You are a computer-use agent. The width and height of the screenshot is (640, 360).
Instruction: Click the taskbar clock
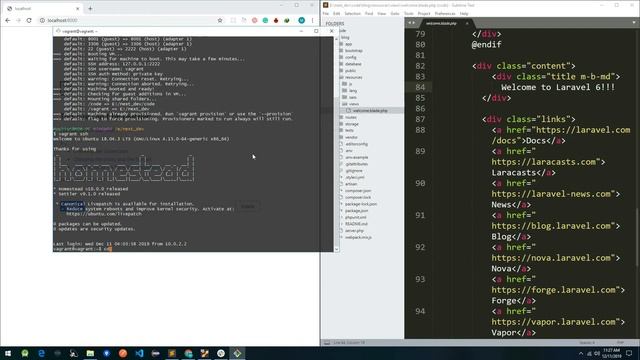611,353
